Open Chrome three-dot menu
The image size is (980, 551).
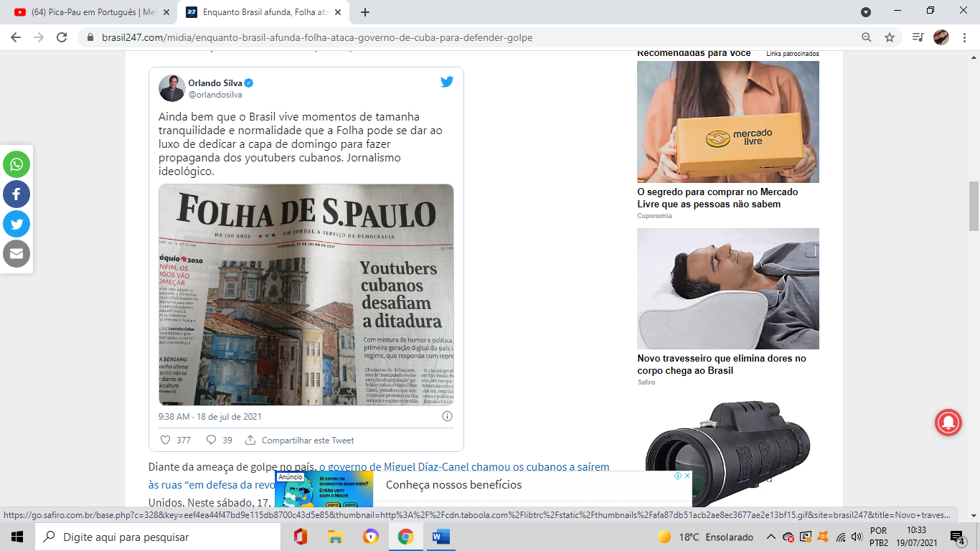click(x=963, y=37)
